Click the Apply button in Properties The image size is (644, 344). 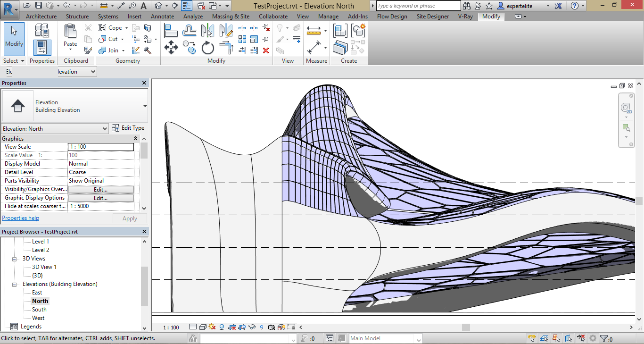(x=130, y=218)
